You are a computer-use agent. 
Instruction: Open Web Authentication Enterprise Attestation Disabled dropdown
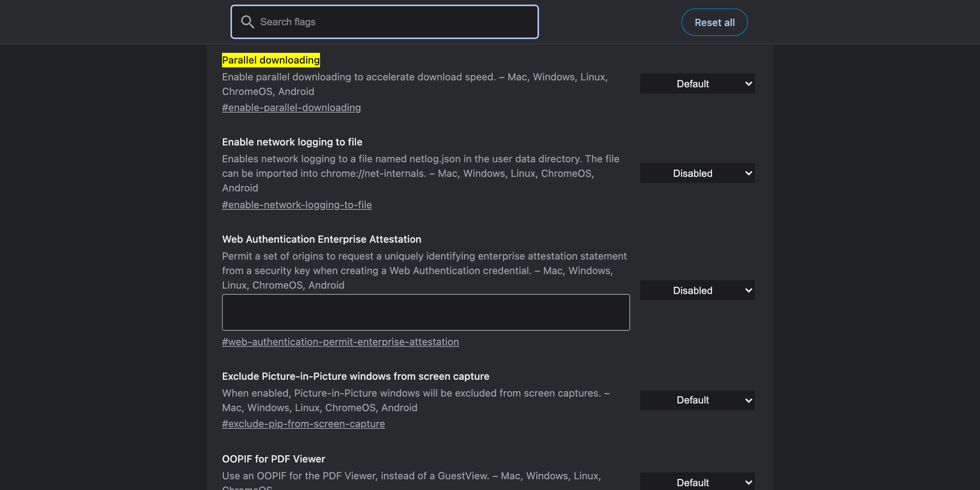coord(697,290)
